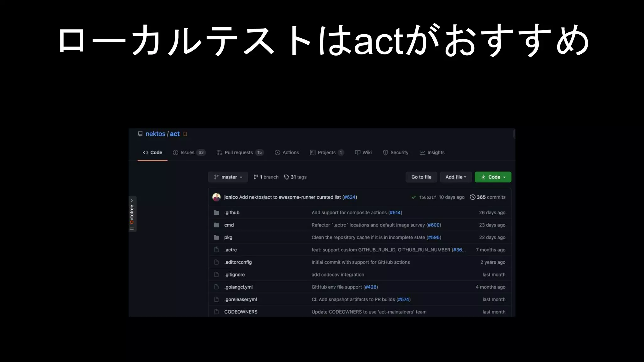This screenshot has width=644, height=362.
Task: Open the .editorconfig file
Action: [238, 262]
